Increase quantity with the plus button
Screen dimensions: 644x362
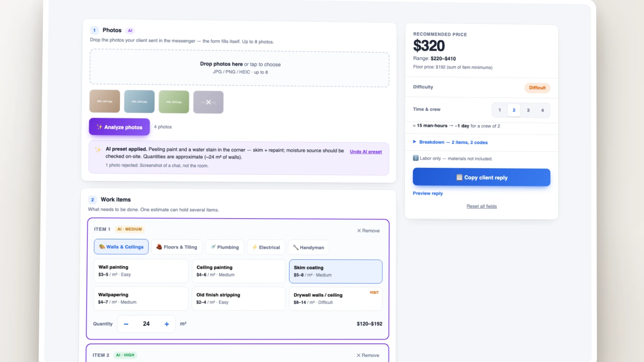pyautogui.click(x=167, y=324)
